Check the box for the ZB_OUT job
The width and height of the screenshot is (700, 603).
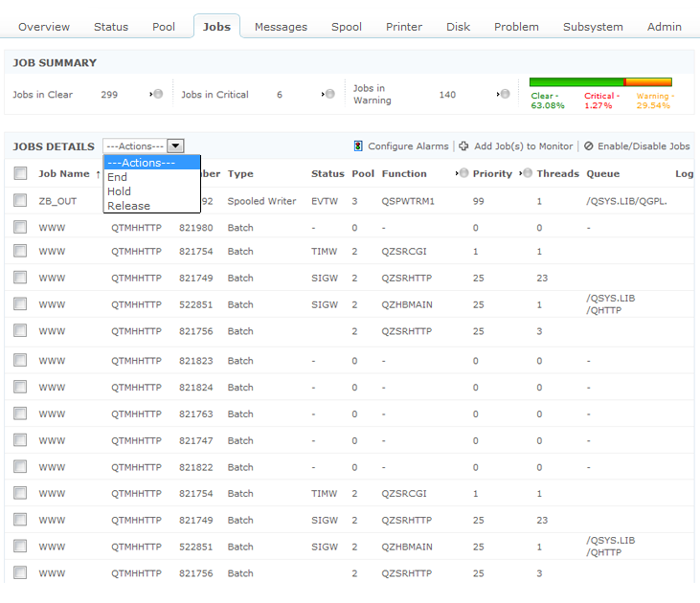click(20, 201)
